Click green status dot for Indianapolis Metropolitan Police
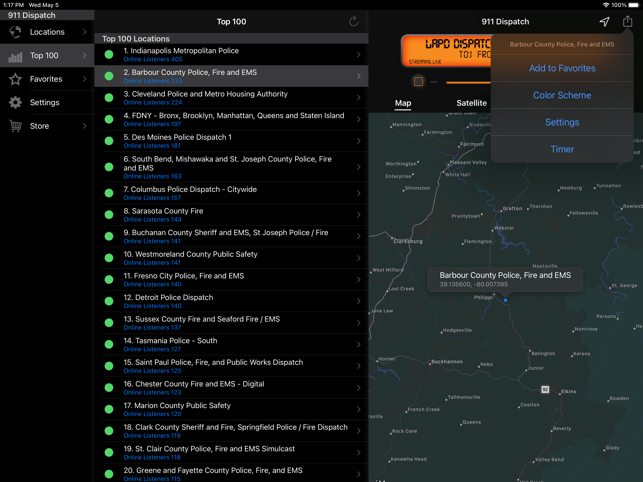Screen dimensions: 643x482 pos(109,55)
